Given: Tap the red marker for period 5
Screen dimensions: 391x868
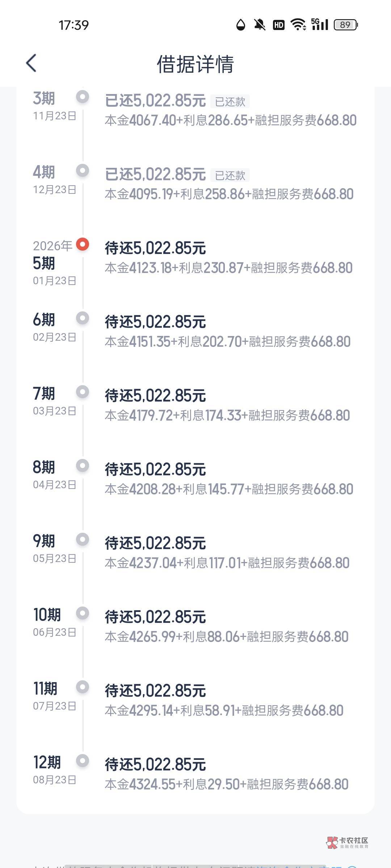Looking at the screenshot, I should 83,244.
